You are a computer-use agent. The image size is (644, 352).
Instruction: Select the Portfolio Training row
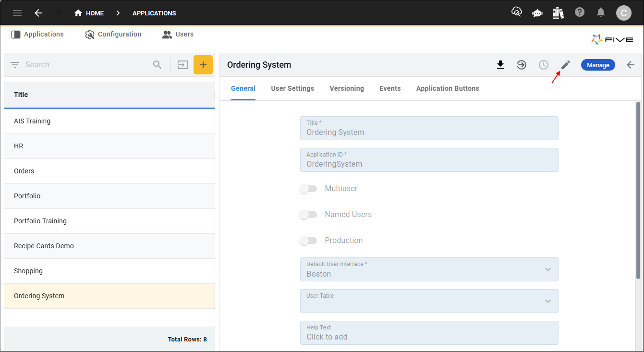(109, 221)
